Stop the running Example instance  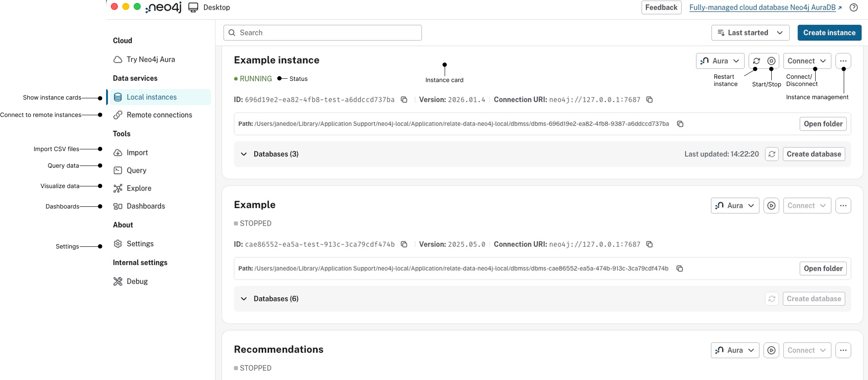[771, 61]
